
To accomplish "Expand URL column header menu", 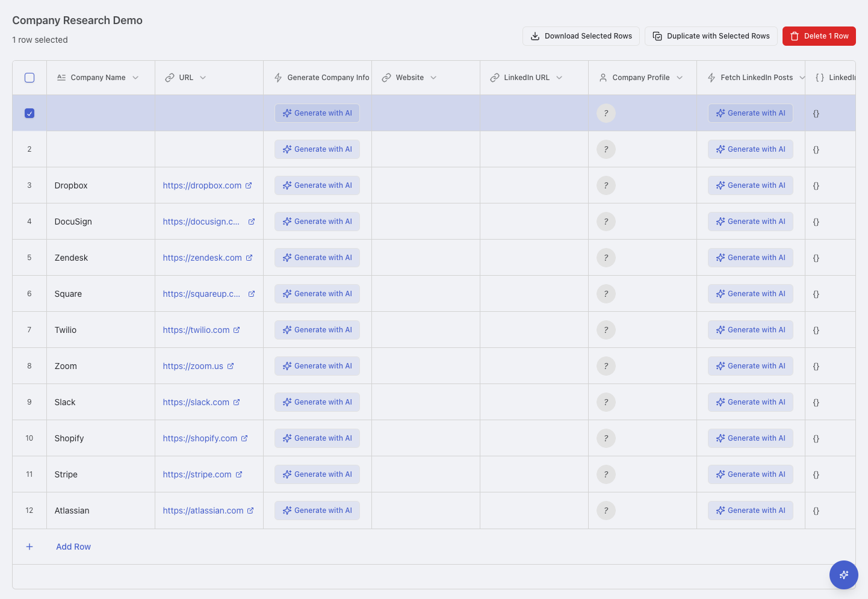I will (203, 78).
